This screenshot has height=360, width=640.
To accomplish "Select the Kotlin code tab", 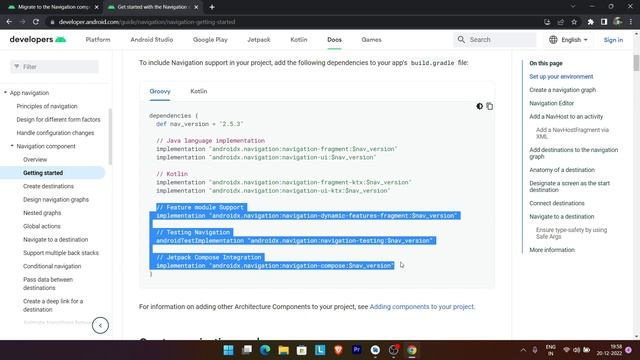I will pyautogui.click(x=199, y=91).
